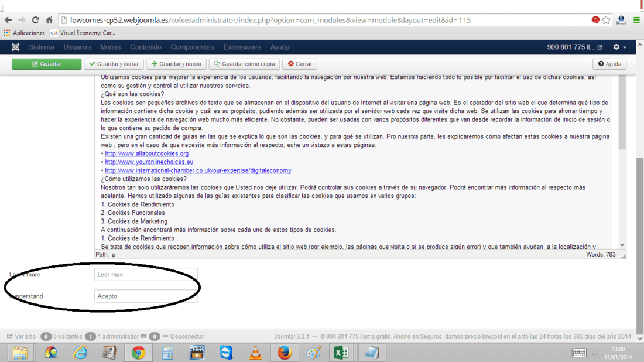Click the messages envelope icon in footer
This screenshot has height=362, width=644.
[144, 336]
